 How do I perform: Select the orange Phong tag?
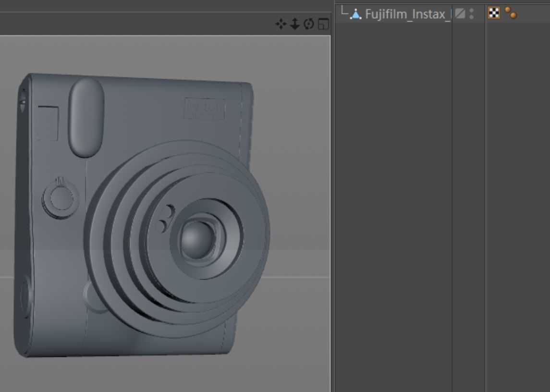tap(511, 12)
